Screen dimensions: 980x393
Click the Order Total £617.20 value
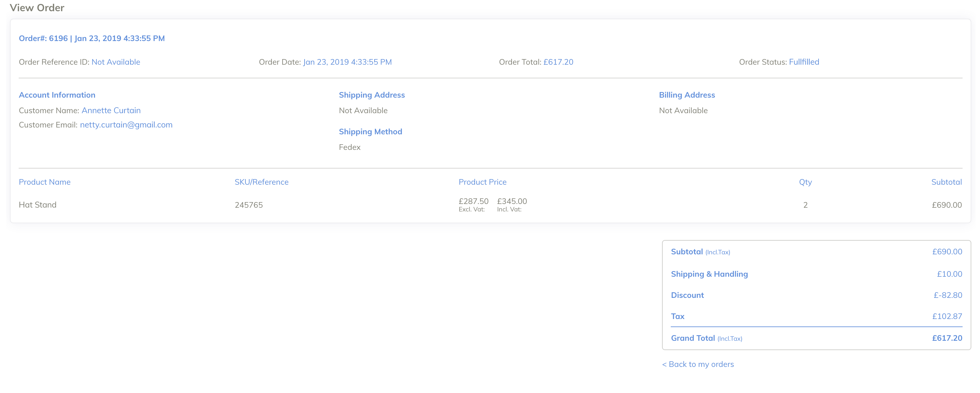[558, 62]
